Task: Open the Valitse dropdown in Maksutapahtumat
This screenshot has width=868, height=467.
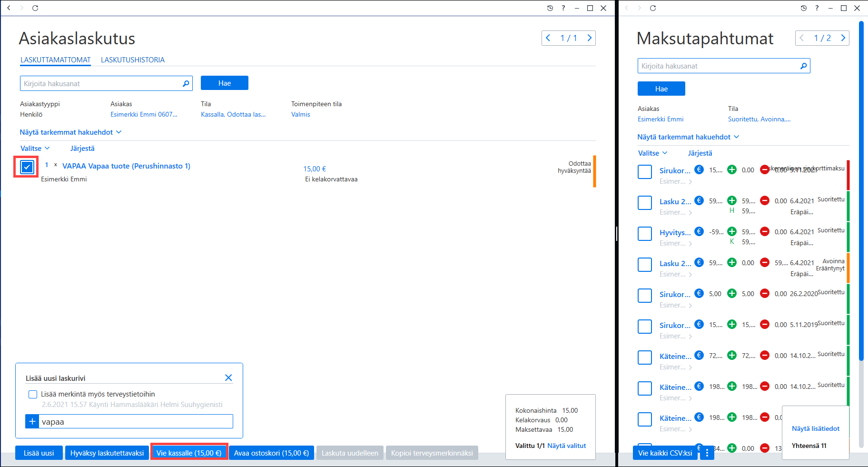Action: (x=652, y=153)
